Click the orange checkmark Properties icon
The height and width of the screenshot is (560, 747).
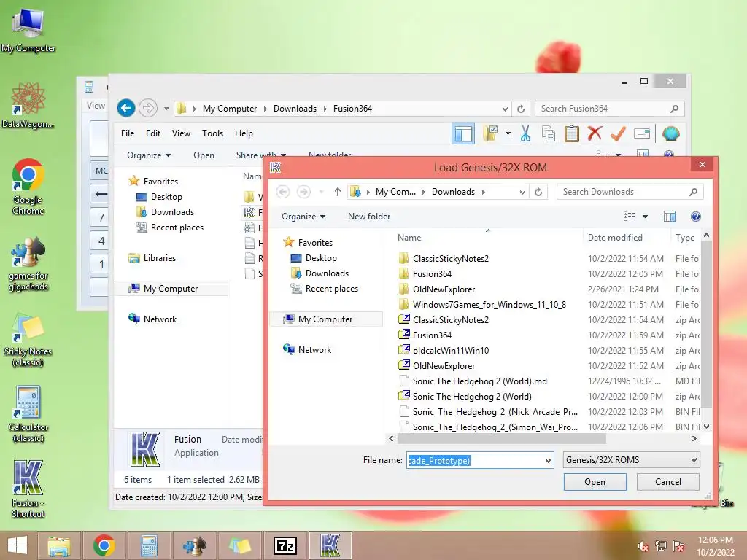pyautogui.click(x=618, y=134)
